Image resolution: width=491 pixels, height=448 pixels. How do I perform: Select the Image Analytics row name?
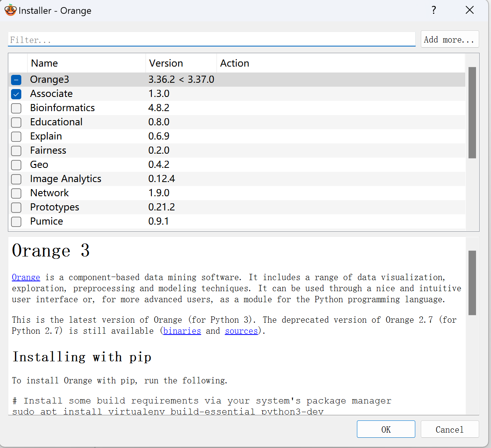(x=66, y=179)
